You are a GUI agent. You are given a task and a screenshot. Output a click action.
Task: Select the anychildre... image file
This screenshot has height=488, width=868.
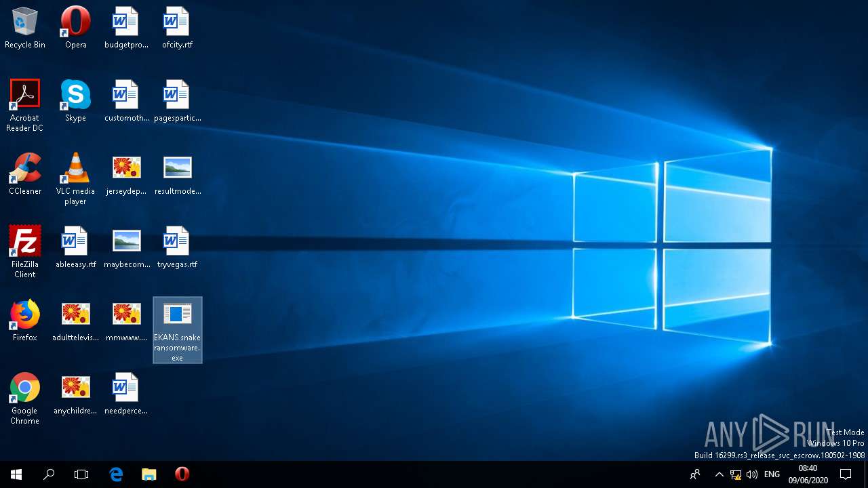click(75, 394)
